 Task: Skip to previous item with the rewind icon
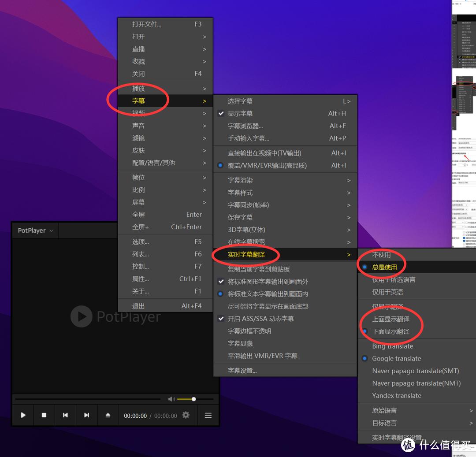click(x=65, y=415)
